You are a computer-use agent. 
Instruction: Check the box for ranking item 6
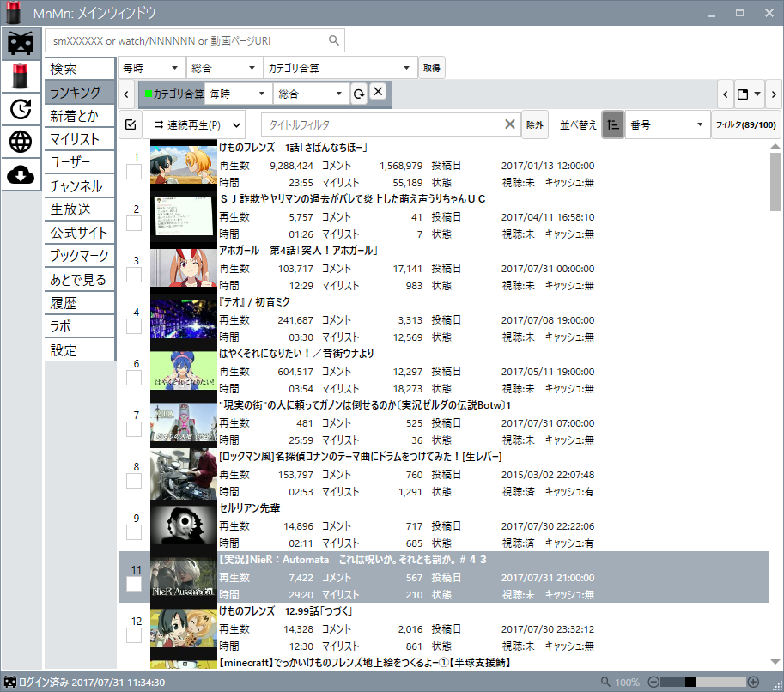click(133, 378)
